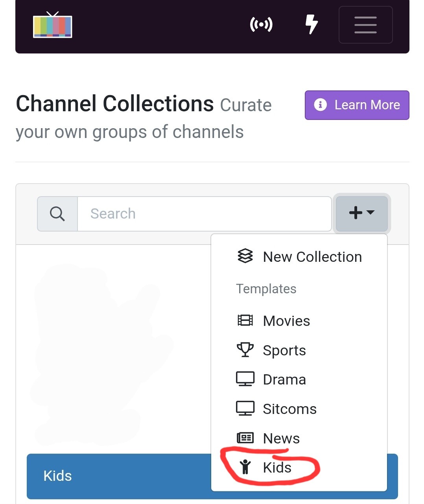Click the newspaper News icon
424x504 pixels.
click(245, 438)
